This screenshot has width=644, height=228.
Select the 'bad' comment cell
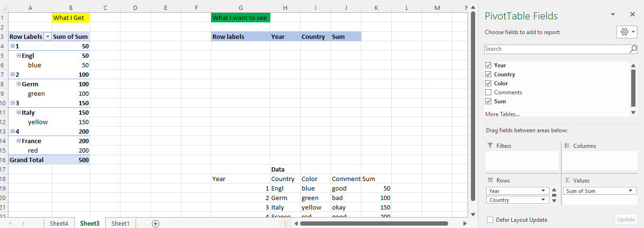[x=346, y=198]
